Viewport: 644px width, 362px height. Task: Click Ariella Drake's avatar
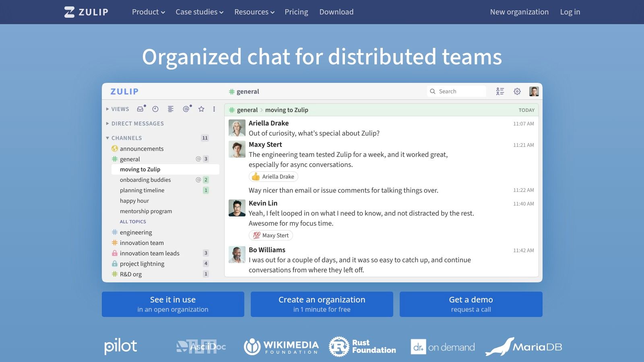[237, 128]
